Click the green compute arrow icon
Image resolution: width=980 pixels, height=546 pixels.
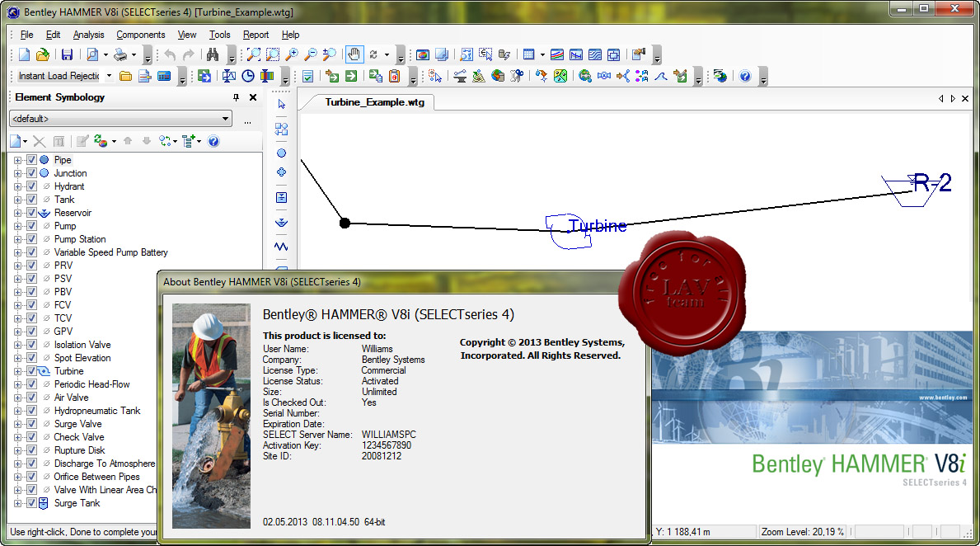pos(351,77)
